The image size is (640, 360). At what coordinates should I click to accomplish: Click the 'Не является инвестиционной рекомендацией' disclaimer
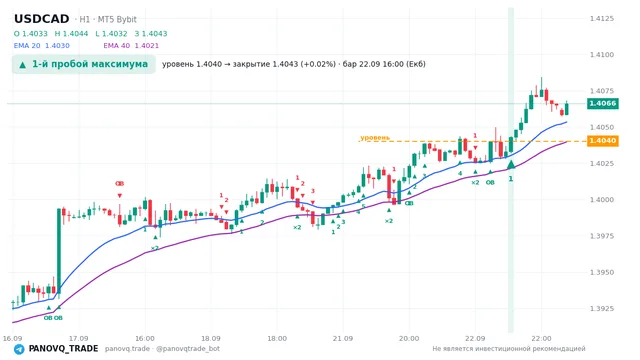509,349
